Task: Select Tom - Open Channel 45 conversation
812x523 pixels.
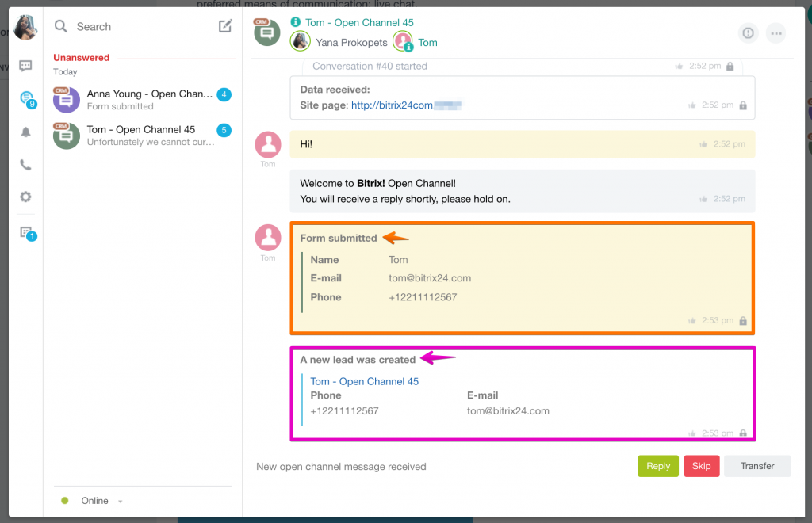Action: tap(143, 136)
